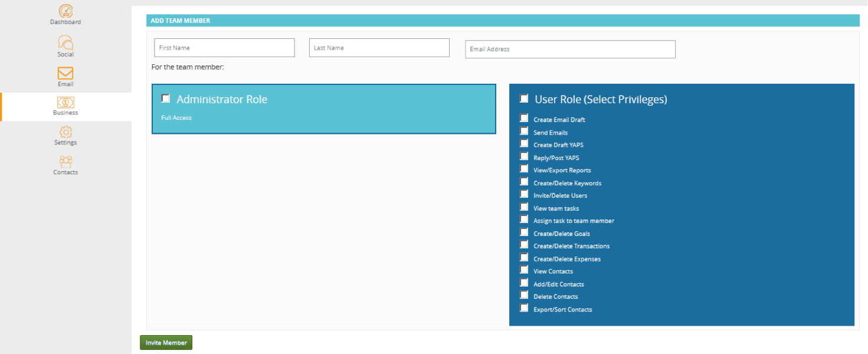This screenshot has width=868, height=354.
Task: Toggle the View/Export Reports checkbox
Action: [x=524, y=169]
